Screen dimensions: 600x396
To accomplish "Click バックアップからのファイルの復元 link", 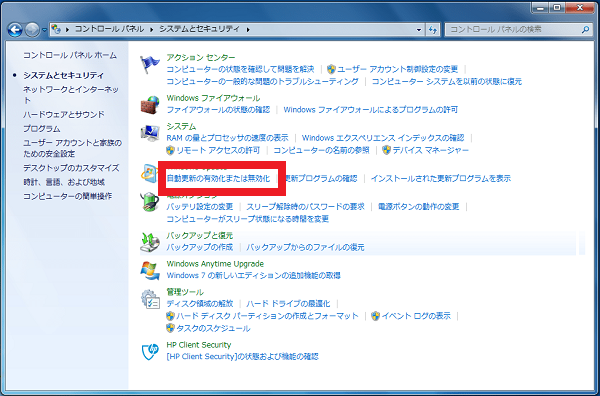I will (x=305, y=247).
